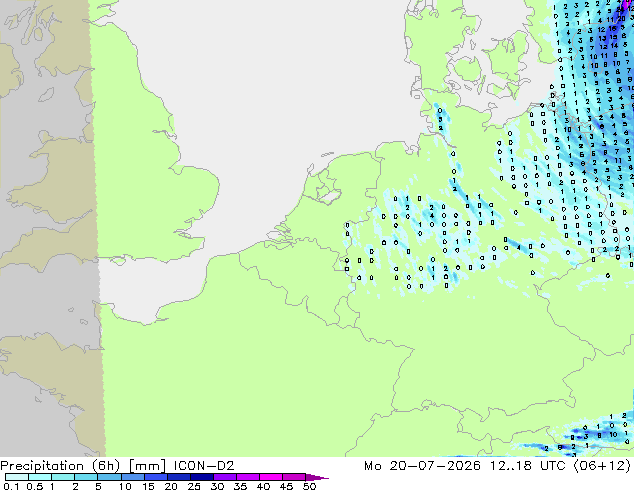Click the 0.1–0.5 mm legend color swatch
The image size is (634, 490).
(x=17, y=477)
